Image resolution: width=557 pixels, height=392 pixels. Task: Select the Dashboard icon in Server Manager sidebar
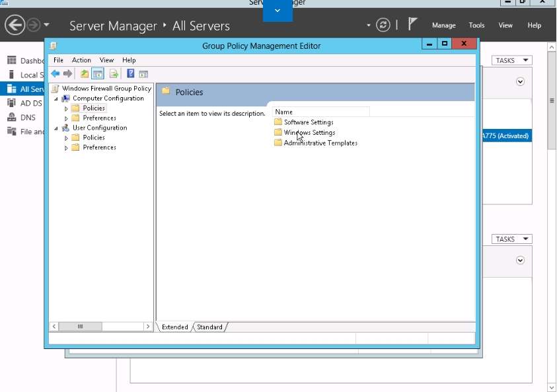click(12, 60)
